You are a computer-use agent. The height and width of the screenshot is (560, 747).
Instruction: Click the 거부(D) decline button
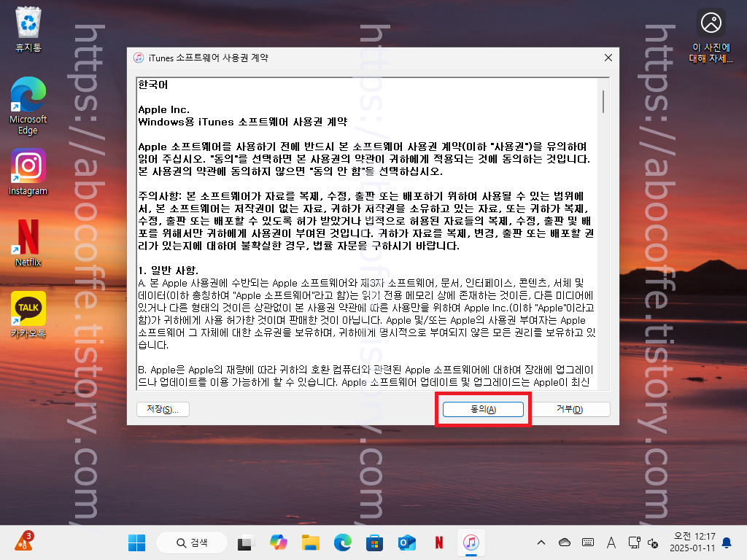[570, 410]
